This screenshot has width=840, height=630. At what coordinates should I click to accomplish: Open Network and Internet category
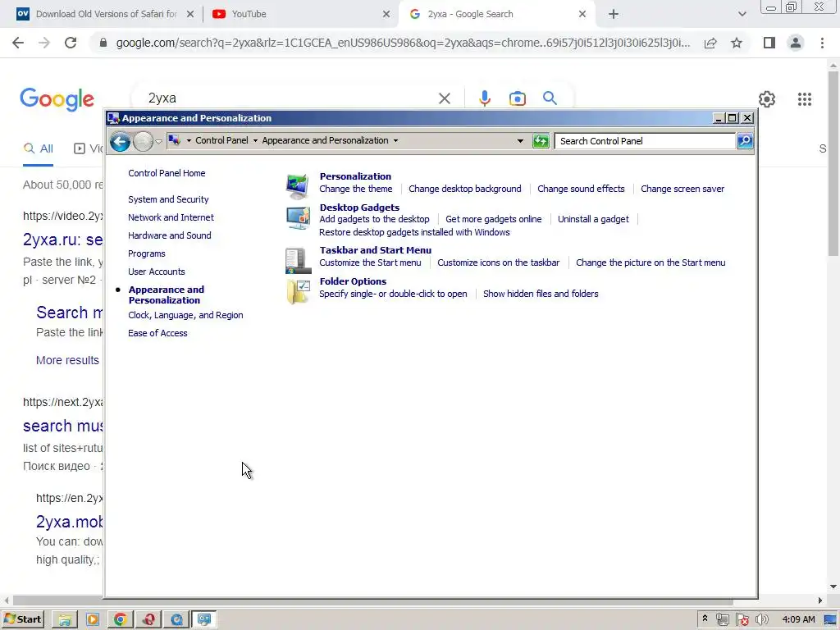pos(171,217)
